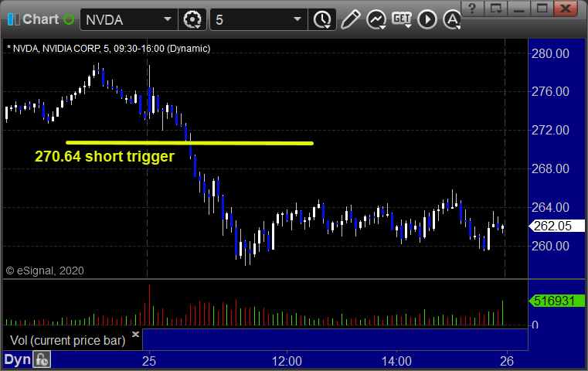Viewport: 588px width, 371px height.
Task: Click the 25 date axis label
Action: 149,361
